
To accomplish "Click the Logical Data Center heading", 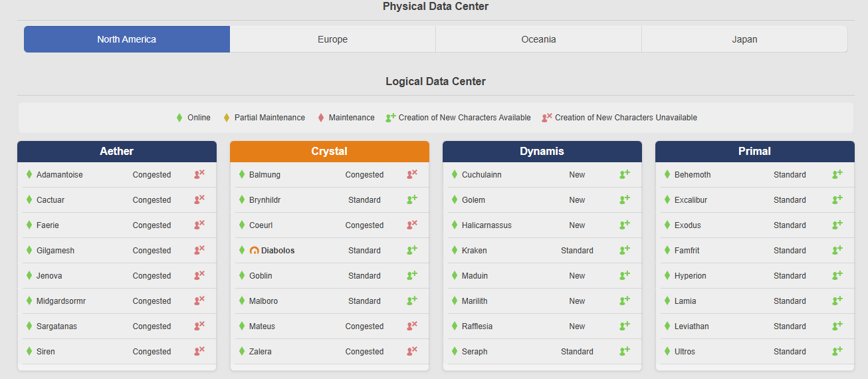I will (435, 82).
